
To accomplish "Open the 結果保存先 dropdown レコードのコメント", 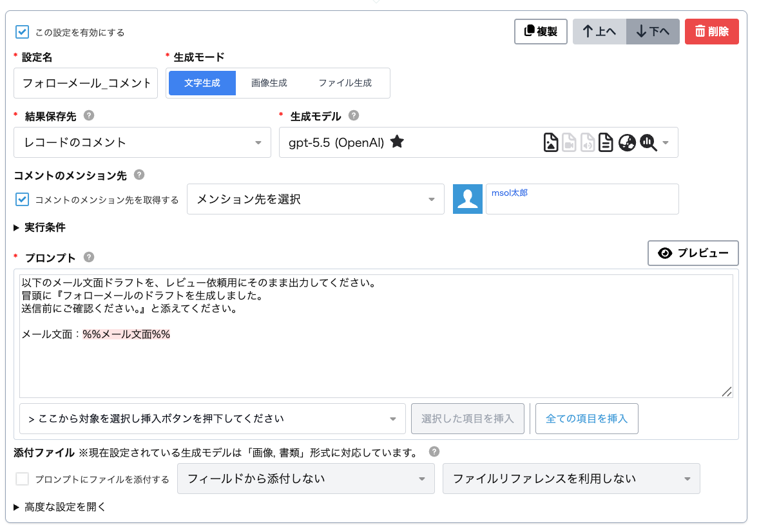I will [x=142, y=142].
